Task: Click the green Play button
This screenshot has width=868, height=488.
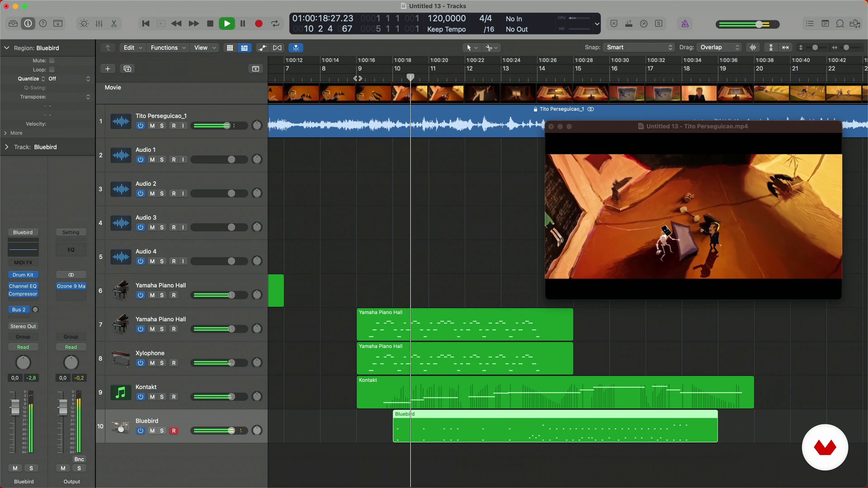Action: tap(227, 23)
